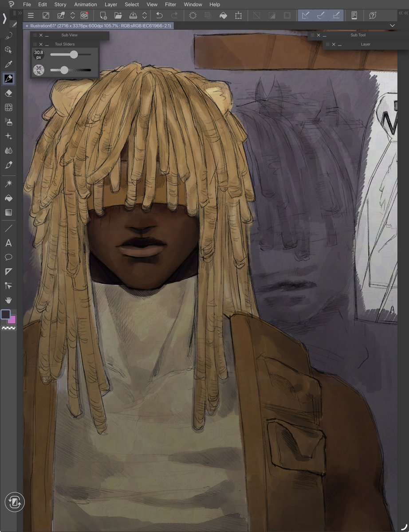The height and width of the screenshot is (532, 409).
Task: Click the up-down chevrons beside Clip Studio icon
Action: (73, 16)
